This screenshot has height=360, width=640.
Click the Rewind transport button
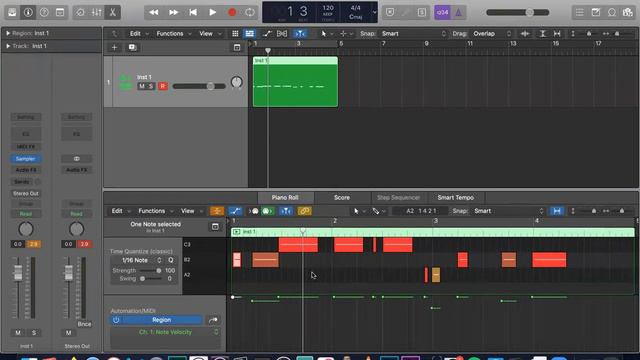coord(154,12)
